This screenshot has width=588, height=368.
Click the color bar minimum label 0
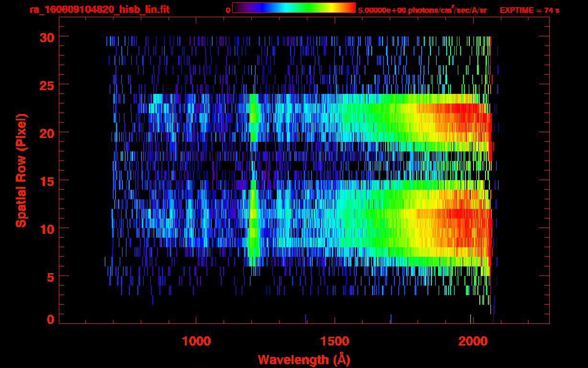[x=228, y=10]
